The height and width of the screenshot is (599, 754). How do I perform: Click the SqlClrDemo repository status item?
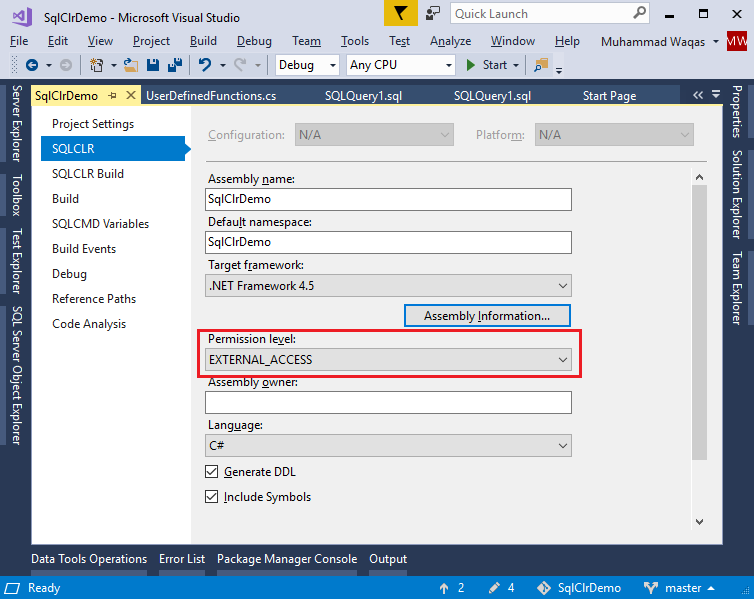578,588
